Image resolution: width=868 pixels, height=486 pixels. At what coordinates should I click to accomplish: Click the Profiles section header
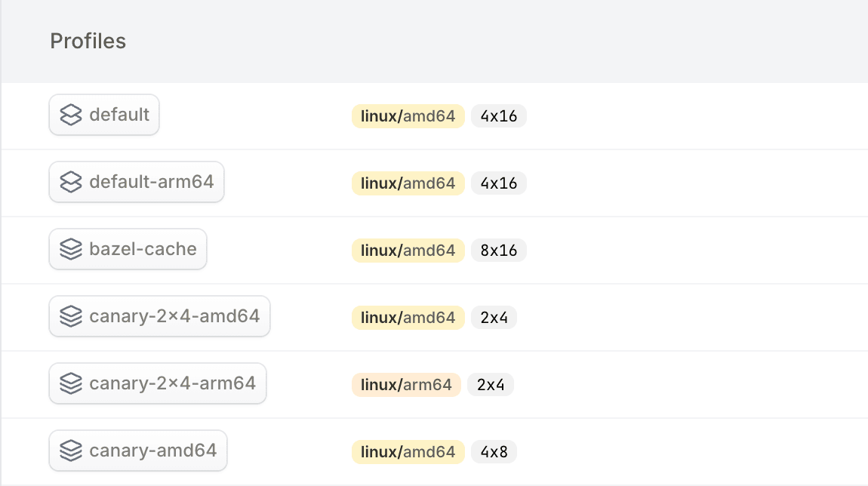point(88,41)
